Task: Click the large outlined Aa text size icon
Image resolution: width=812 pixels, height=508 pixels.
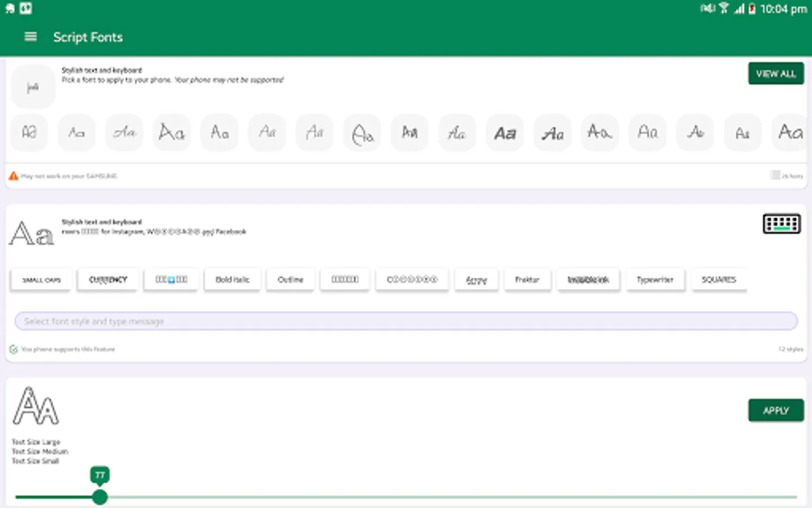Action: tap(36, 405)
